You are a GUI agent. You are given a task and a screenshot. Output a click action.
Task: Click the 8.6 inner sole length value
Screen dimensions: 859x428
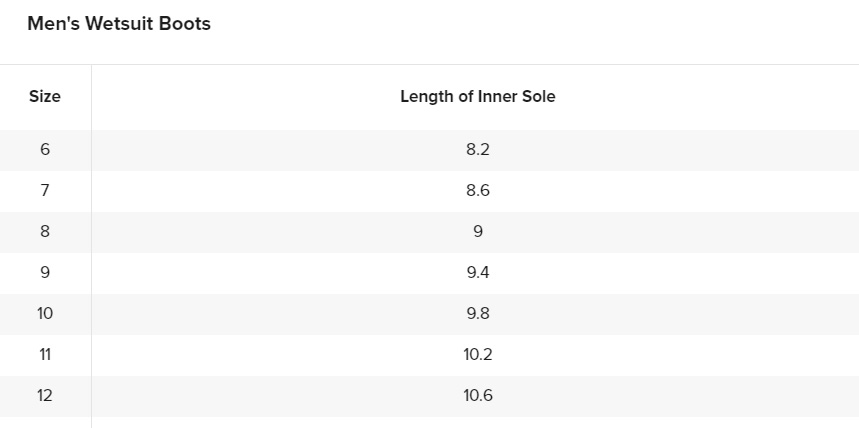coord(478,191)
